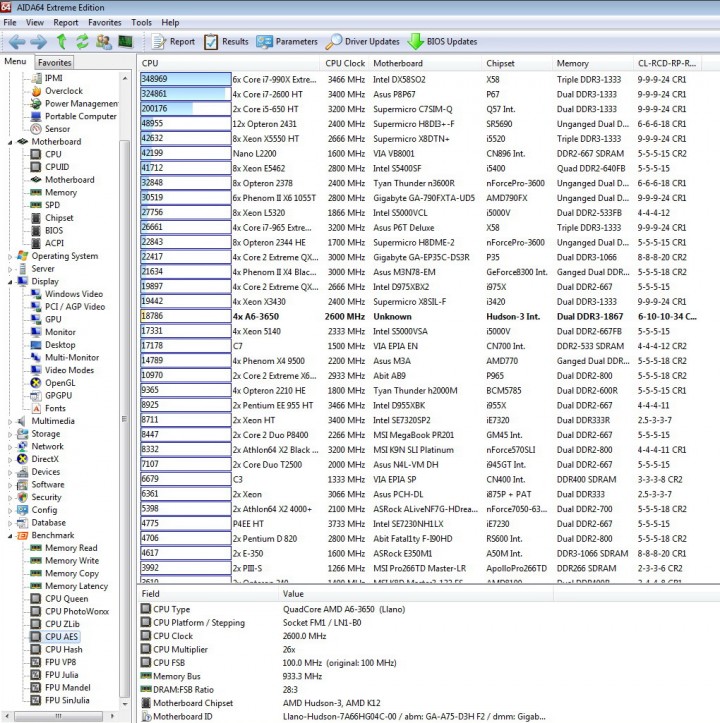Click the Forward arrow toolbar icon
Viewport: 720px width, 723px height.
click(x=38, y=42)
